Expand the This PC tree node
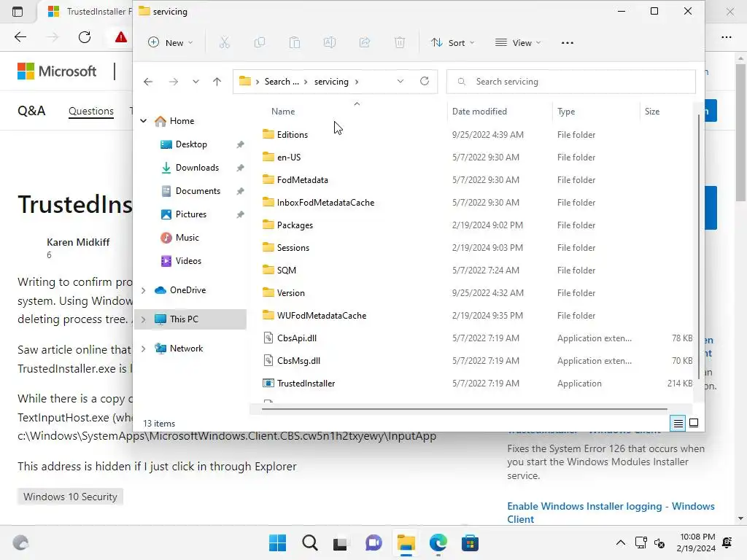This screenshot has width=747, height=560. click(x=144, y=319)
